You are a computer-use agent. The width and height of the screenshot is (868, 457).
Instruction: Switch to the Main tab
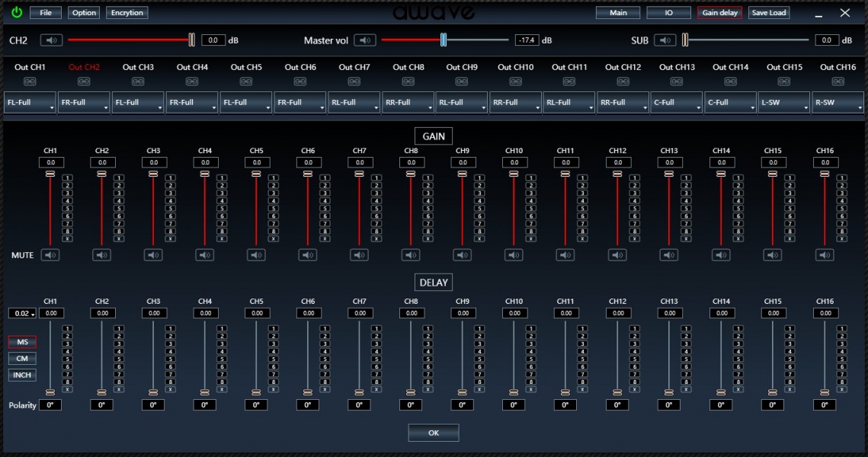[618, 13]
